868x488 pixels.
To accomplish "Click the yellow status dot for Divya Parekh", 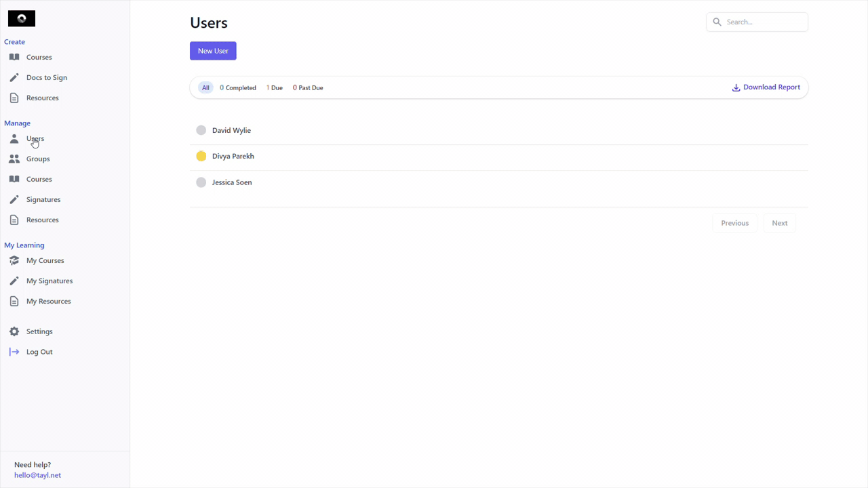I will coord(201,156).
